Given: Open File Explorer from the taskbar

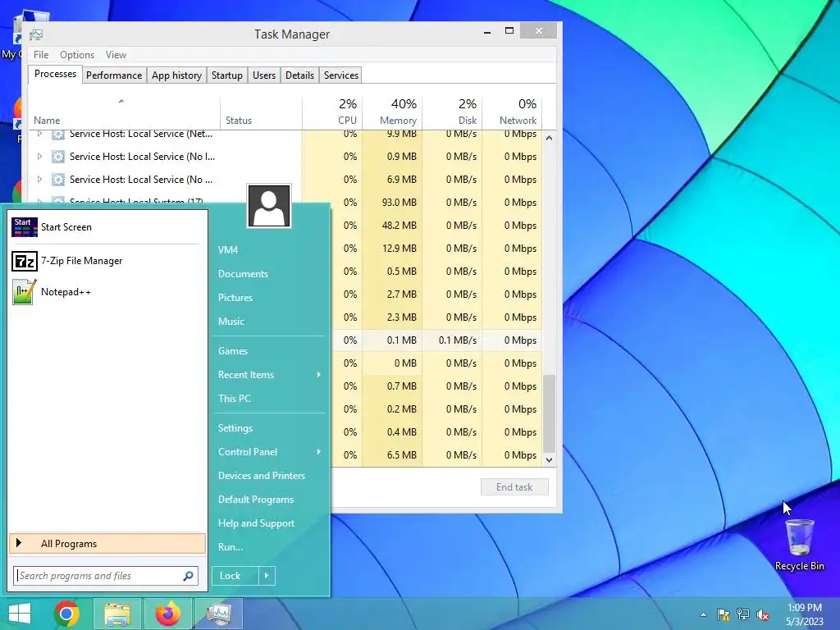Looking at the screenshot, I should point(117,614).
